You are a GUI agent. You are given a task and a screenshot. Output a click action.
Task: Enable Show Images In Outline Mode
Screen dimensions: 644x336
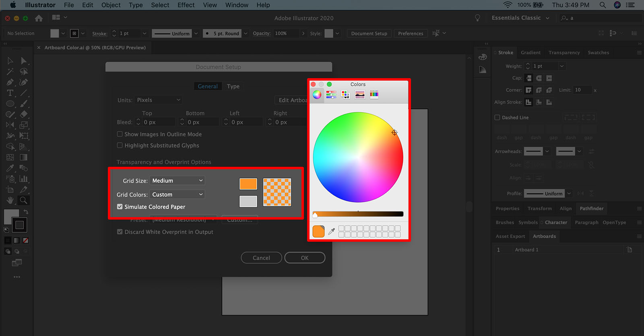tap(120, 134)
